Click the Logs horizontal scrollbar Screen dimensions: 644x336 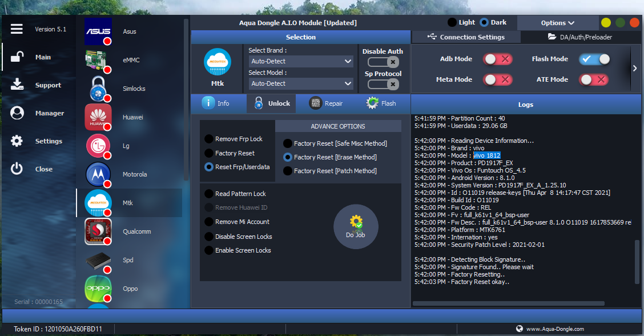pos(509,303)
